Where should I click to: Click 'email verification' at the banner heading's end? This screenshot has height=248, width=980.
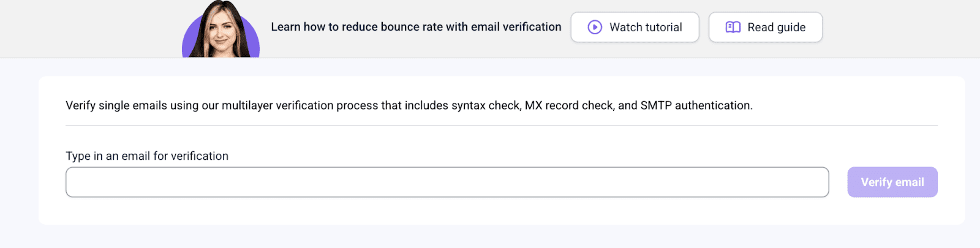click(x=516, y=27)
